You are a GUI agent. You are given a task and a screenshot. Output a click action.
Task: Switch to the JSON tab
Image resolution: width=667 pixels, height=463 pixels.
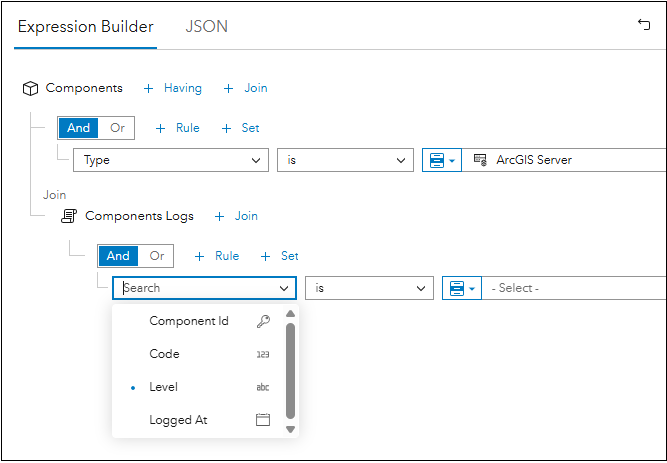(x=206, y=26)
